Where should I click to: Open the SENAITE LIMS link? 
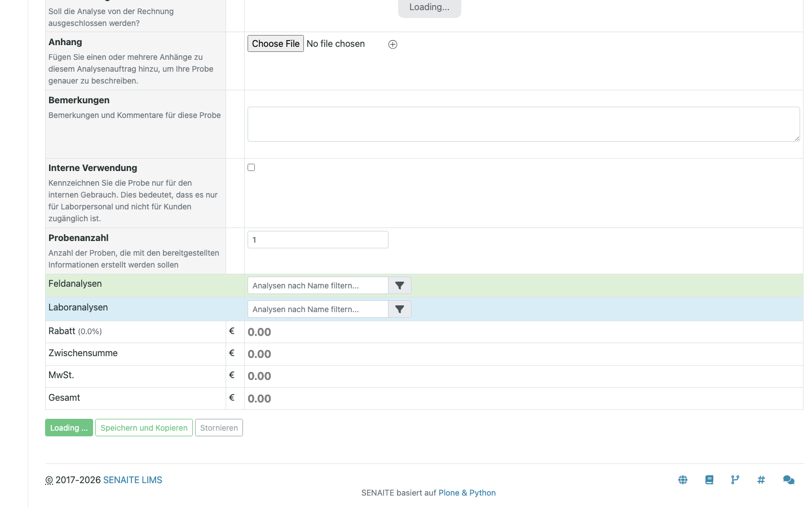pyautogui.click(x=133, y=480)
